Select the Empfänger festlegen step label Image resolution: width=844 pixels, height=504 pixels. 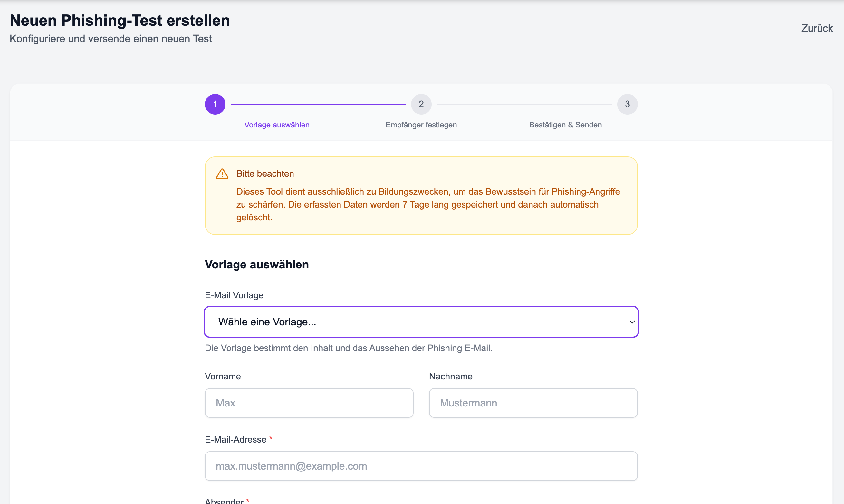click(x=421, y=125)
